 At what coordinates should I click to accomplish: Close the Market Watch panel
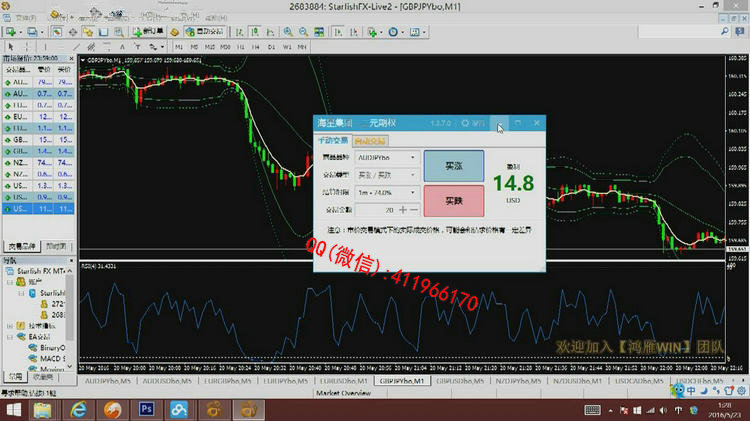pyautogui.click(x=71, y=58)
